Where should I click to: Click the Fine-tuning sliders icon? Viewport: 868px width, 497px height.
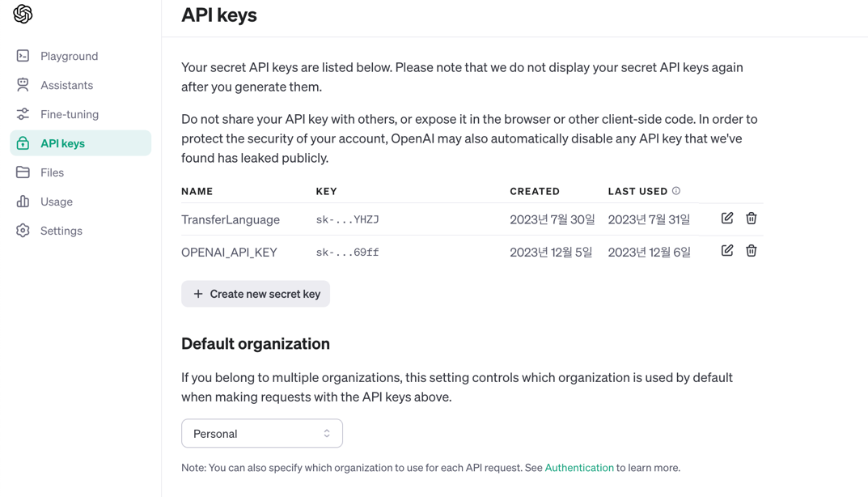23,114
